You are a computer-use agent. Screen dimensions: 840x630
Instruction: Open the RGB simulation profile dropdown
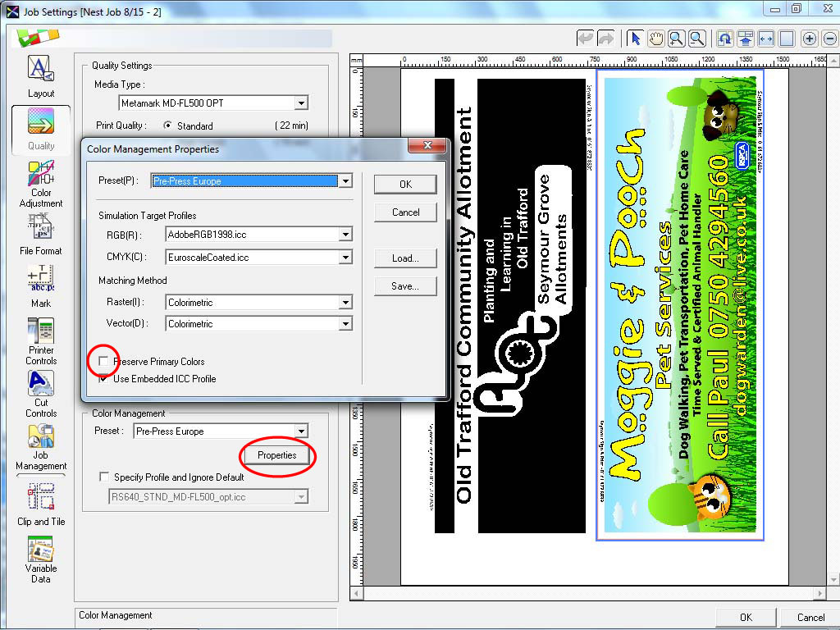[345, 235]
